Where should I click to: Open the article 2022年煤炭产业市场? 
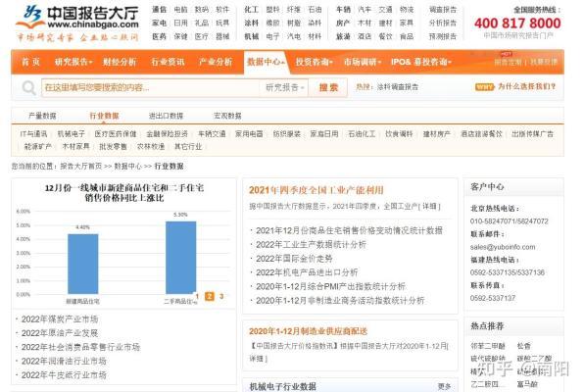pos(60,319)
